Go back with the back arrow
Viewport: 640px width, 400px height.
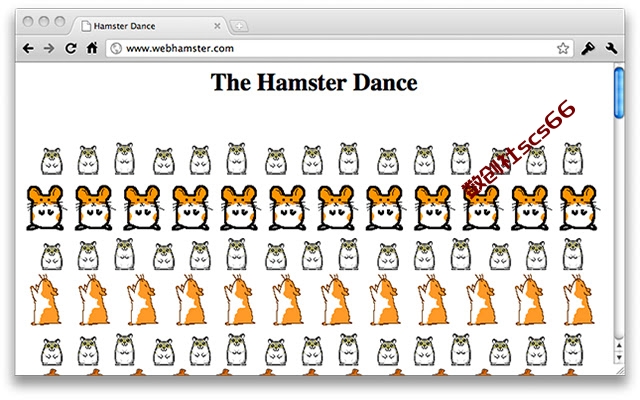coord(28,49)
